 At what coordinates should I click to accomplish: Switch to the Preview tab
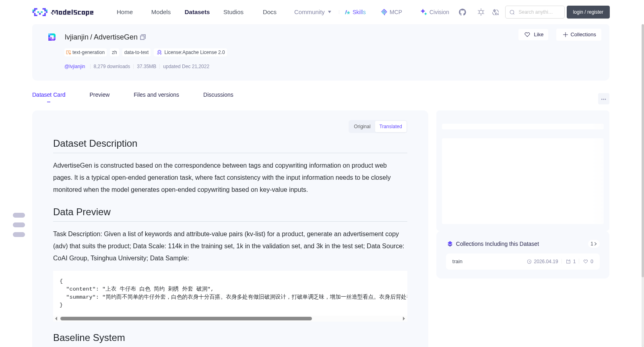pos(99,95)
